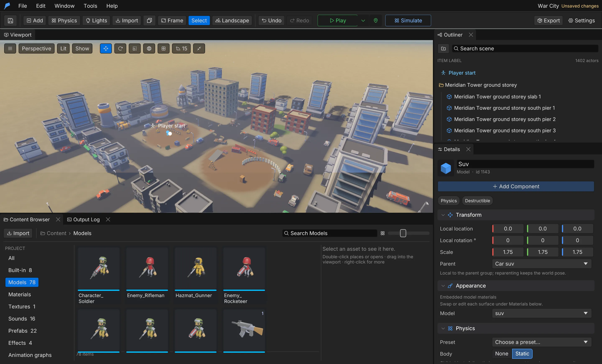Screen dimensions: 602x364
Task: Click the grid view icon beside Search Models
Action: [x=383, y=233]
